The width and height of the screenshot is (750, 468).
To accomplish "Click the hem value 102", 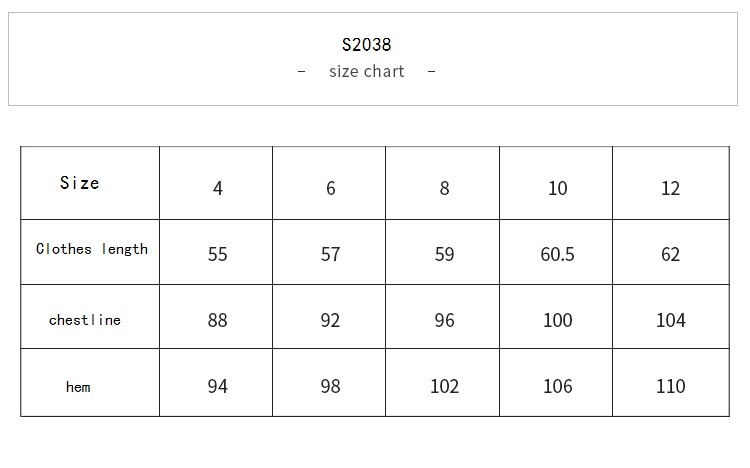I will (x=444, y=386).
